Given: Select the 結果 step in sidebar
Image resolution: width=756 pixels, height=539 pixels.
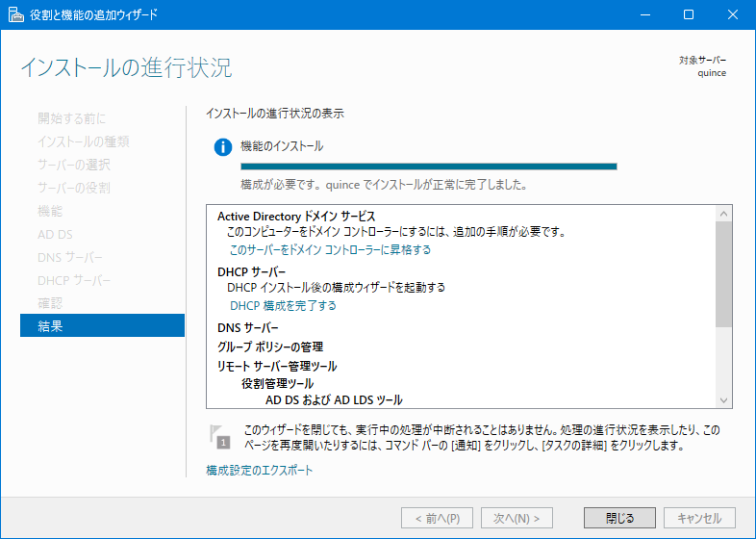Looking at the screenshot, I should click(102, 325).
